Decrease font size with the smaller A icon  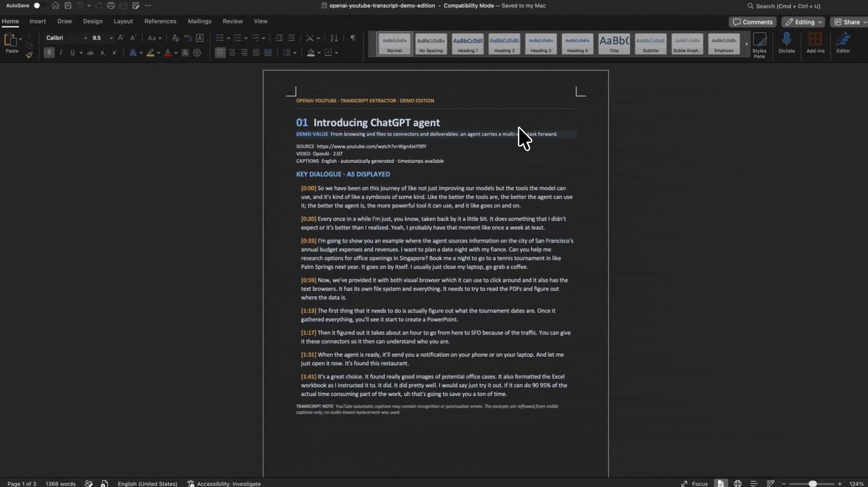tap(133, 38)
